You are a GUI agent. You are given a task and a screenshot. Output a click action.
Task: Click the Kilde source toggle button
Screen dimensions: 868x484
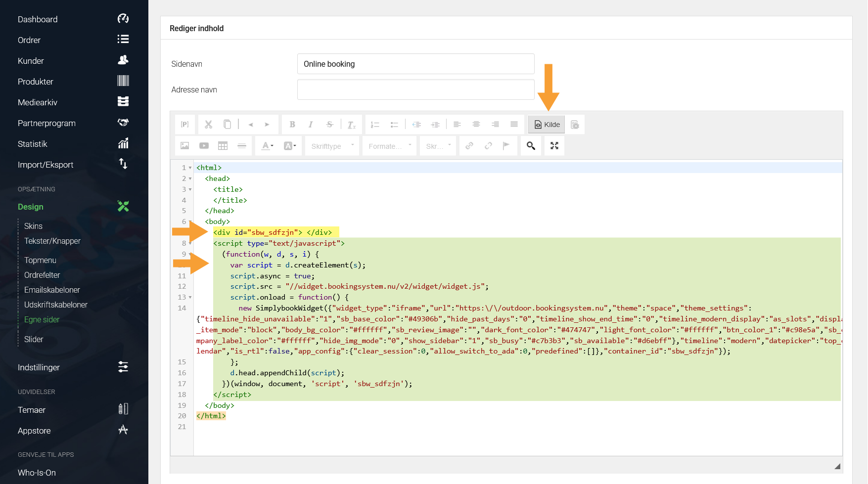[547, 125]
